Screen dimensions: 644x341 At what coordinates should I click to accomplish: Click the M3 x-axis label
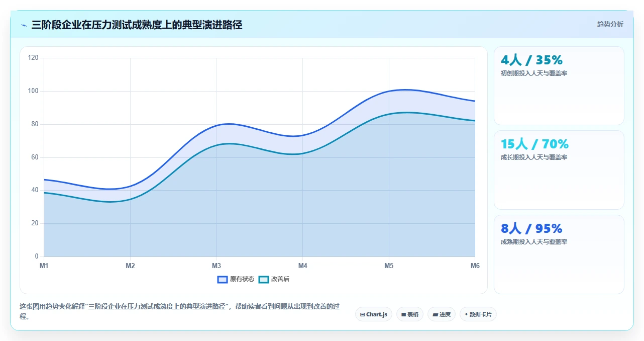217,266
